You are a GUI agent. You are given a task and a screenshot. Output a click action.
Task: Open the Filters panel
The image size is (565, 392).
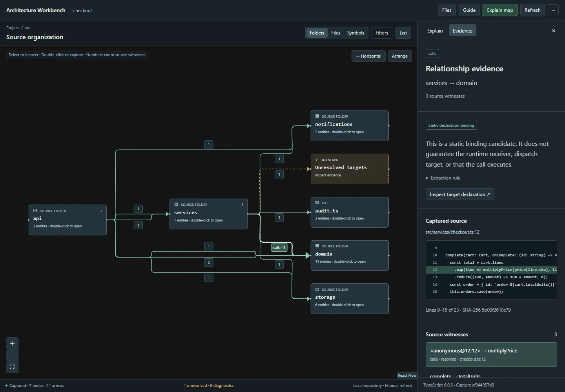point(381,33)
